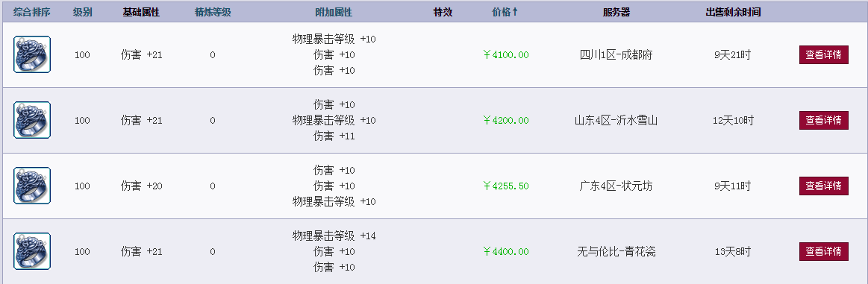Toggle 价格 ascending sort arrow
The height and width of the screenshot is (284, 868).
pos(514,12)
